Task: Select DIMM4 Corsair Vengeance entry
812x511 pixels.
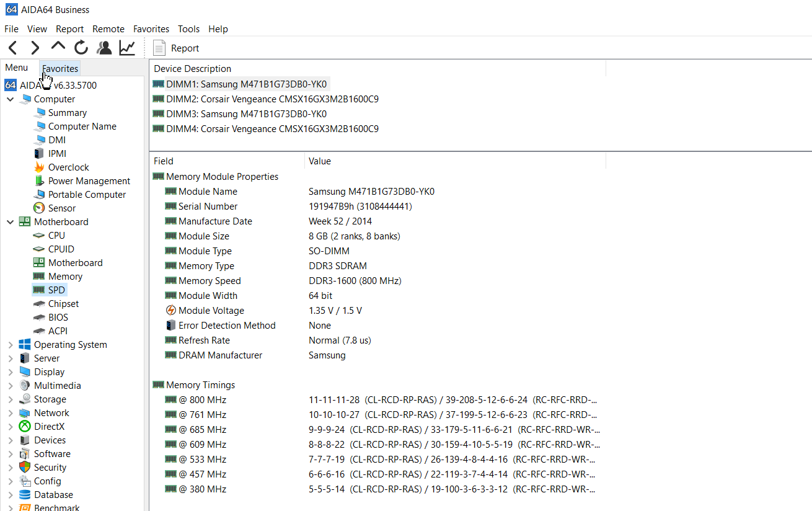Action: (272, 128)
